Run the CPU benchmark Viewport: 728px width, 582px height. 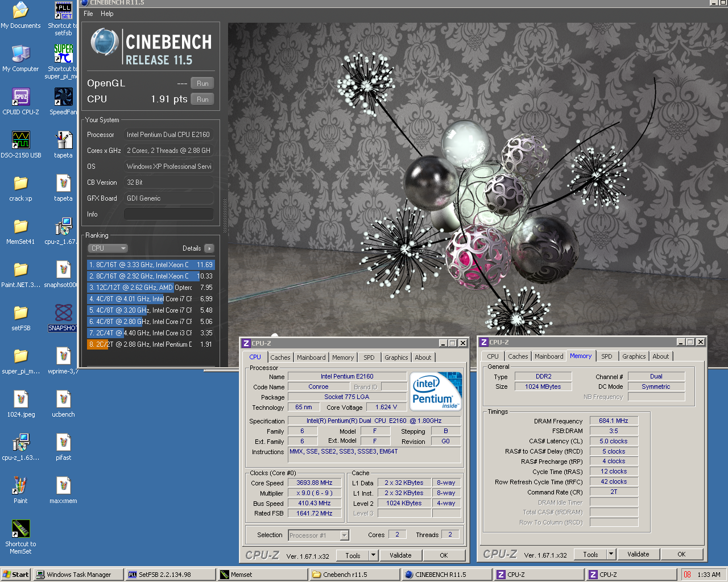pyautogui.click(x=202, y=99)
